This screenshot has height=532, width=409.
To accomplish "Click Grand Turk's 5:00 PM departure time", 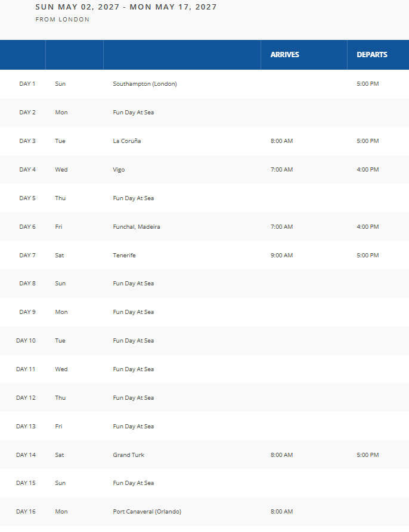I will pyautogui.click(x=368, y=455).
